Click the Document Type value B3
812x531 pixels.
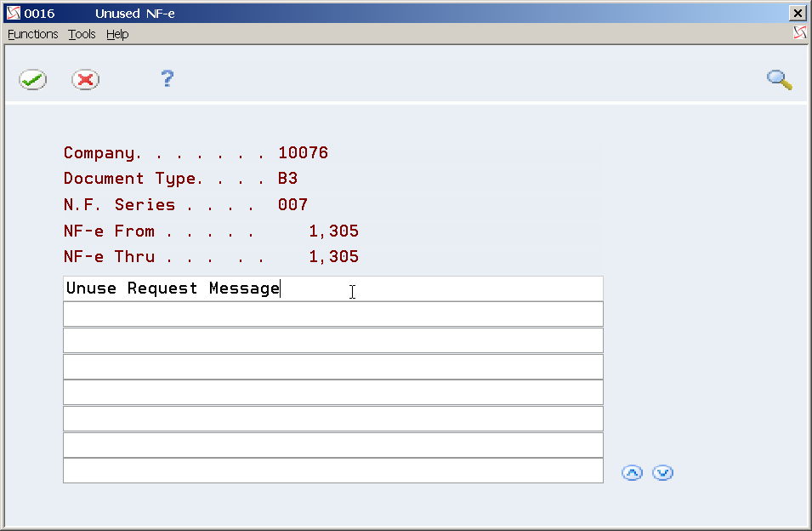288,179
